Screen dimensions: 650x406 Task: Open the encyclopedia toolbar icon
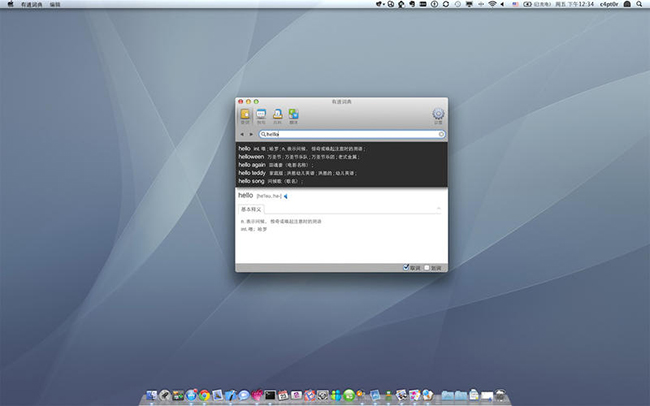[x=277, y=116]
